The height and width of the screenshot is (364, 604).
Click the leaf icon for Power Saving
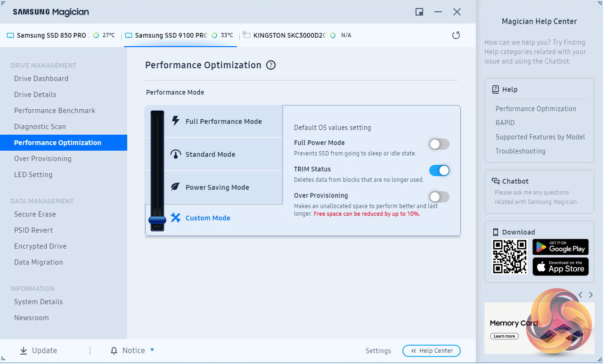click(x=175, y=187)
